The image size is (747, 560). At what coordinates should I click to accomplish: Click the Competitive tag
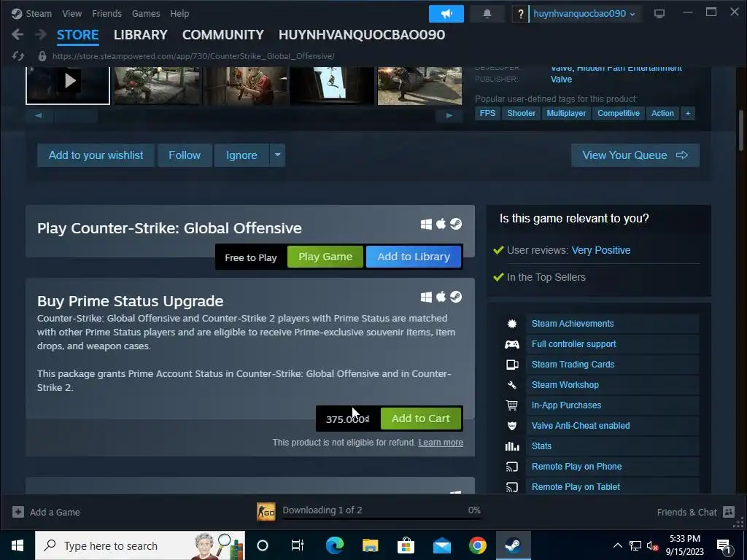click(619, 113)
